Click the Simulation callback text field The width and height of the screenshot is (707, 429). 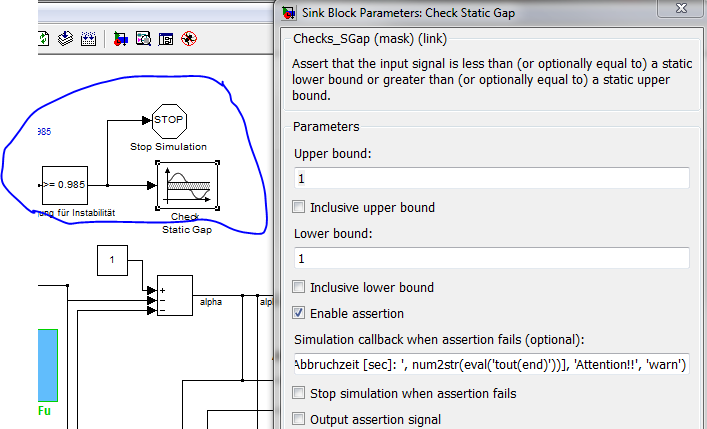490,364
